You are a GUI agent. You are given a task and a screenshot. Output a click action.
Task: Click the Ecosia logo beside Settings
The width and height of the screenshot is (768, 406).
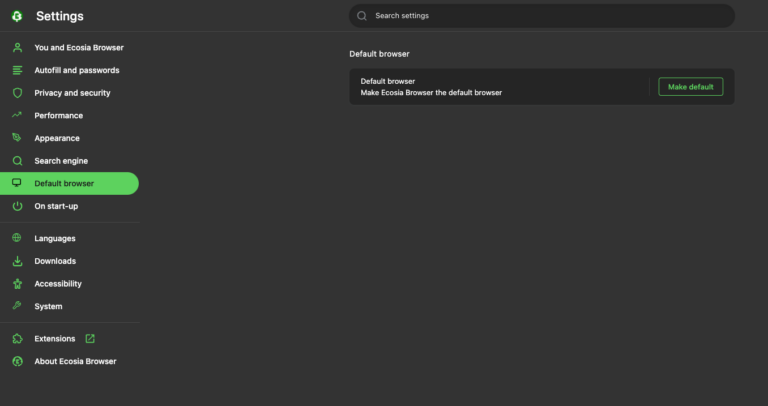coord(17,16)
